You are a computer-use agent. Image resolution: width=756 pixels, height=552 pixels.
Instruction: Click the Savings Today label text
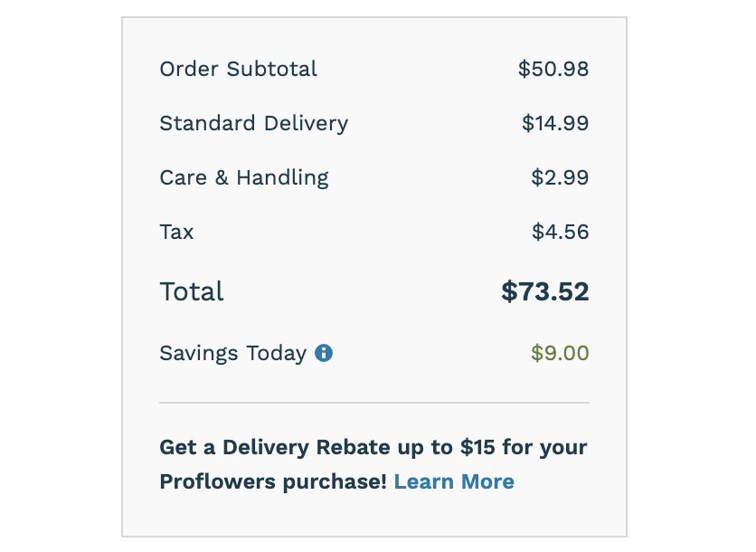[x=233, y=353]
